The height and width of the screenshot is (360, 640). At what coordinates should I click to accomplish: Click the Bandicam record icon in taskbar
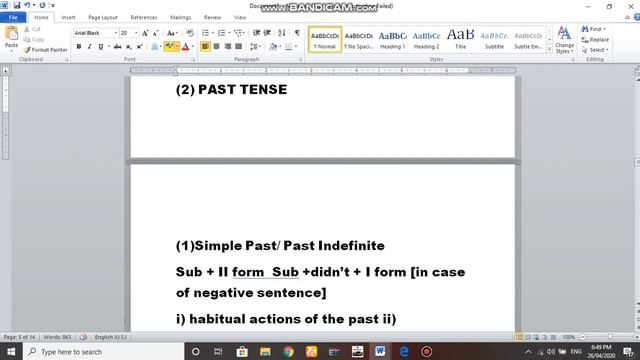click(x=427, y=351)
